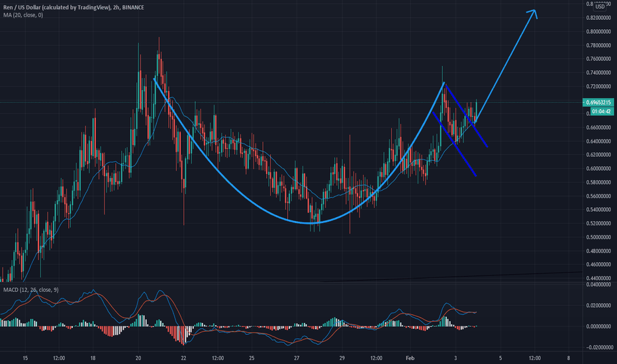This screenshot has width=617, height=364.
Task: Click the 0.60000000 price axis label
Action: coord(598,168)
